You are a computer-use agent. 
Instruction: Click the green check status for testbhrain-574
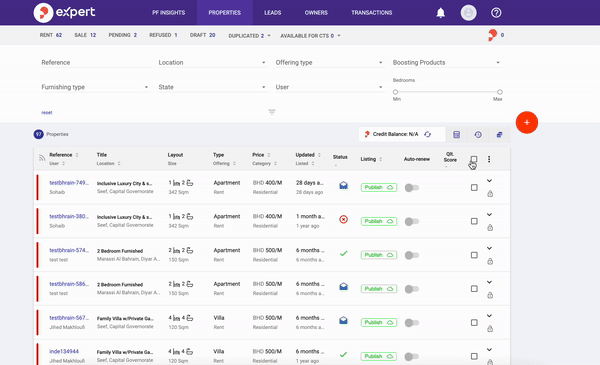[344, 253]
